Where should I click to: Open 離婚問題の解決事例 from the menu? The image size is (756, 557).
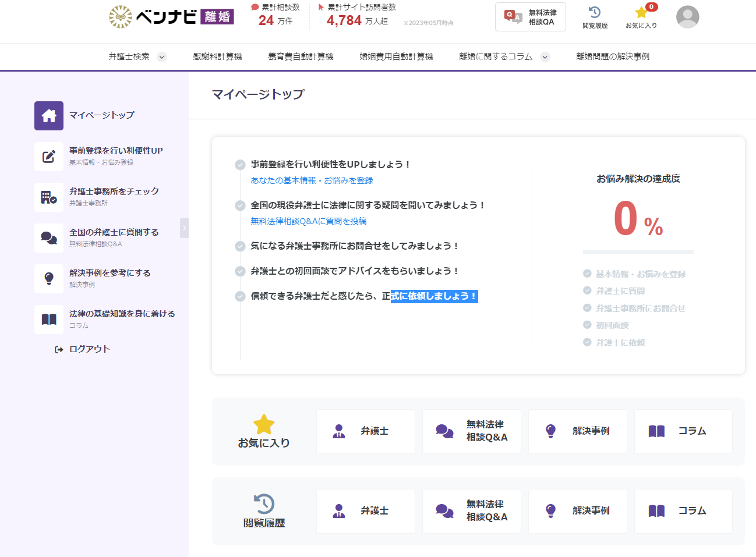coord(611,56)
